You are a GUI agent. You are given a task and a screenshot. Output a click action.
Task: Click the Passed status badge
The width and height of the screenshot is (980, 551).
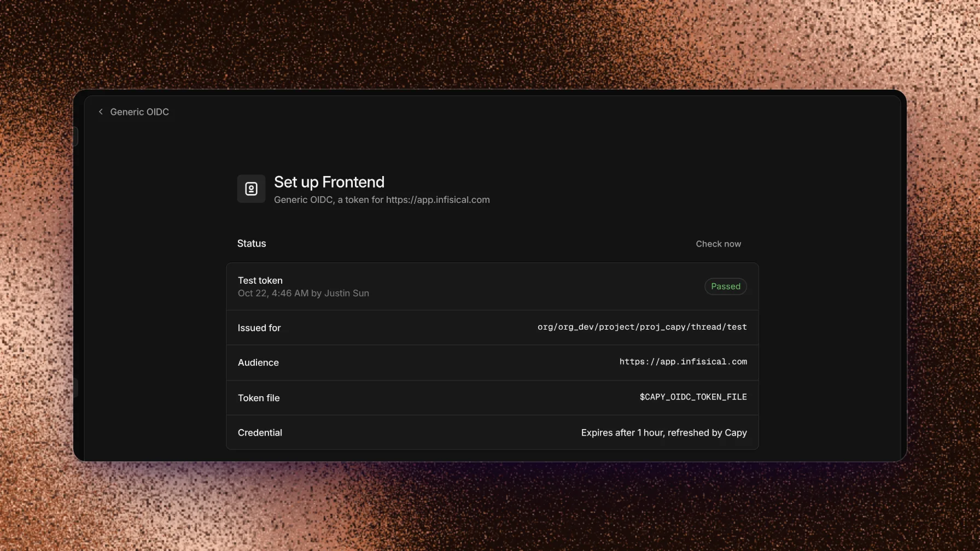pos(726,286)
